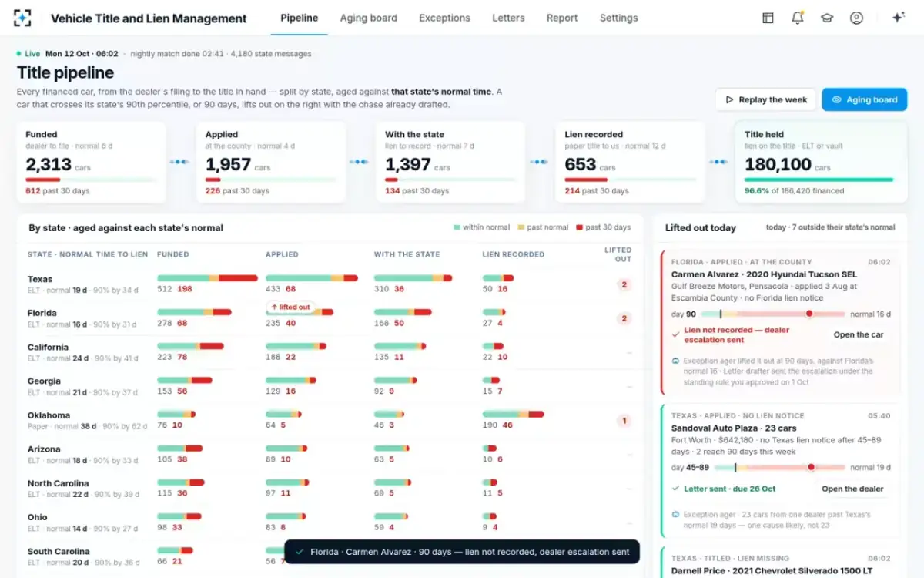Click the Sandoval Auto Plaza · 23 cars title
Screen dimensions: 924x578
734,428
